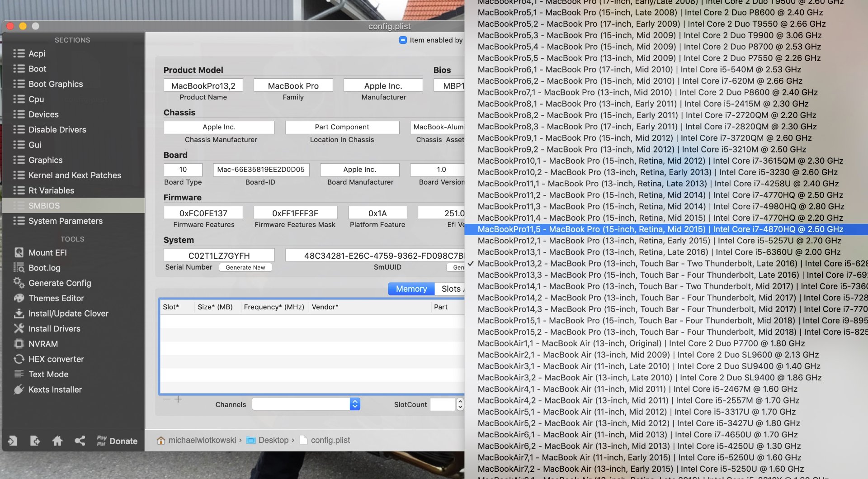Choose MacBookPro13,2 checked model entry
Screen dimensions: 868x479
[666, 263]
